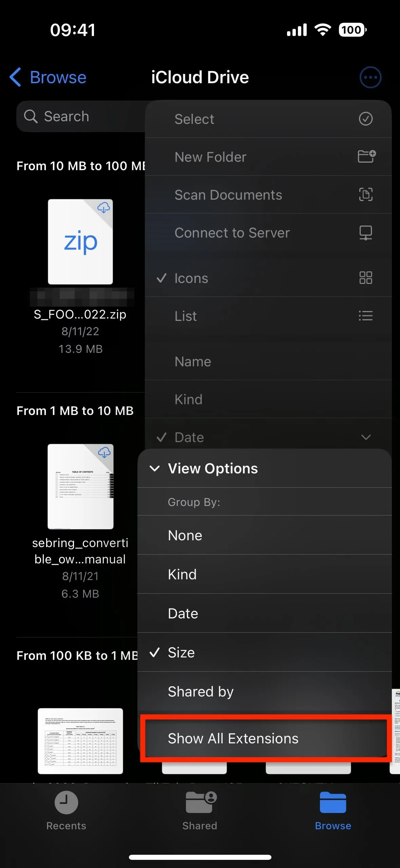
Task: Tap sebring_convertible_ow...manual file name
Action: [80, 551]
